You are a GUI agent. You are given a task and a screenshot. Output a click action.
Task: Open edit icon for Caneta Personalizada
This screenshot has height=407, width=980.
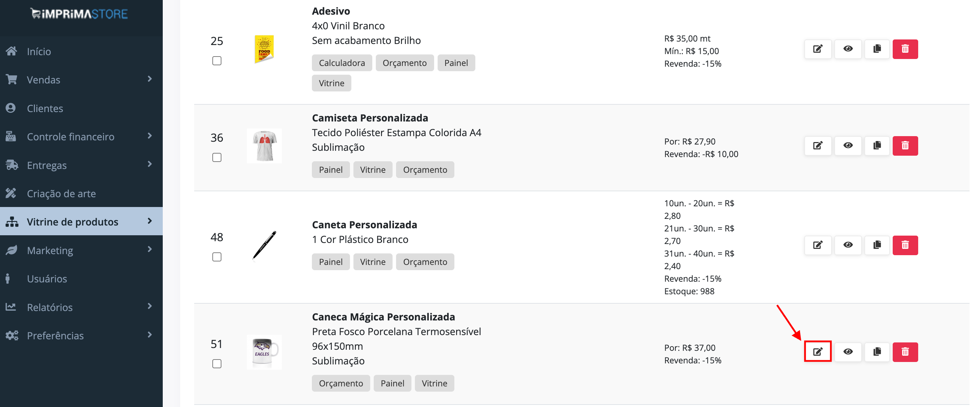[818, 245]
